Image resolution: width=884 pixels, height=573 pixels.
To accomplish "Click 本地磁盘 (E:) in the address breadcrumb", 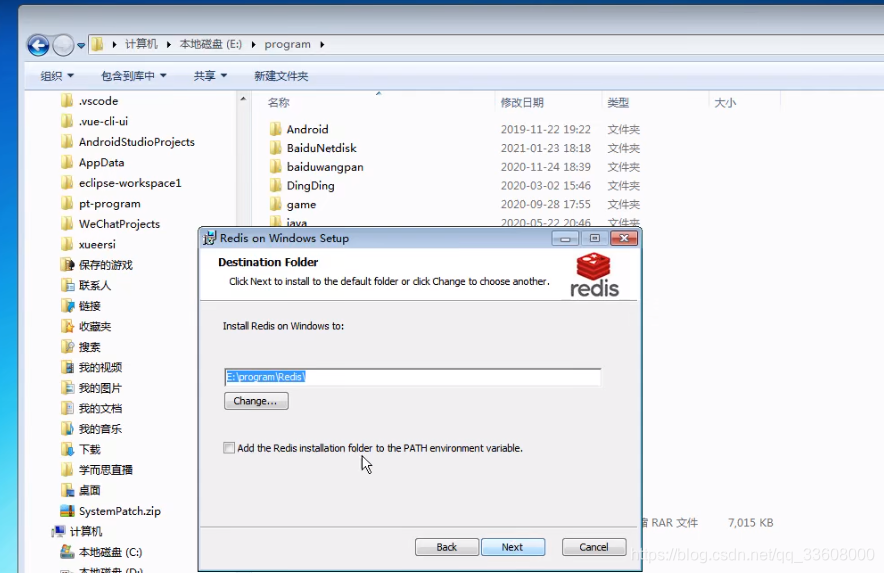I will click(x=211, y=44).
